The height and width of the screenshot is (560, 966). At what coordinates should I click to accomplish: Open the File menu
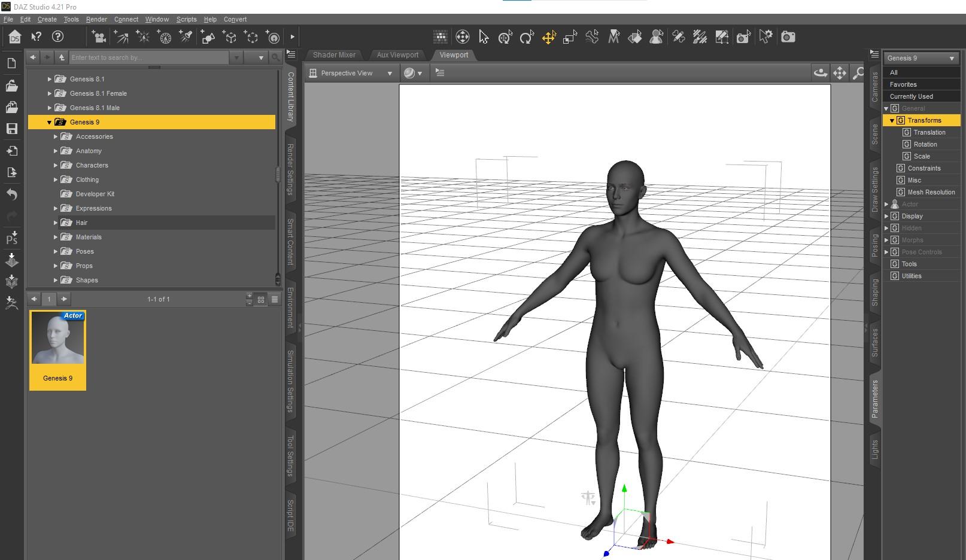pyautogui.click(x=8, y=19)
